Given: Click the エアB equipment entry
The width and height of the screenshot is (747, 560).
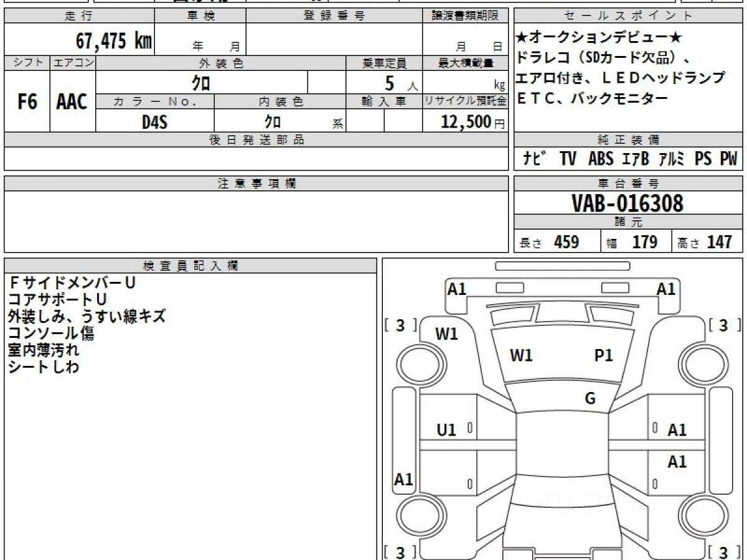Looking at the screenshot, I should [636, 159].
